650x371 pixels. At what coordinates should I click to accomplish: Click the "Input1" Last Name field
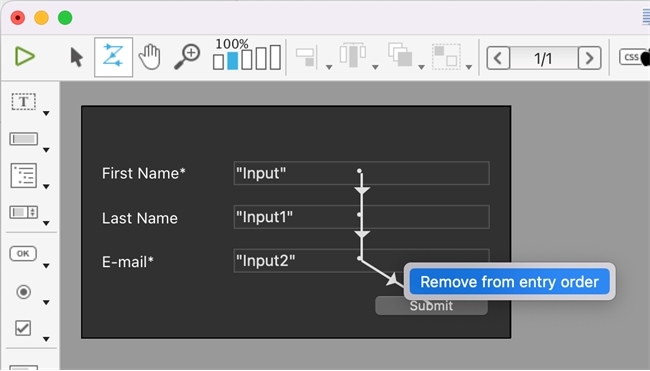(361, 217)
